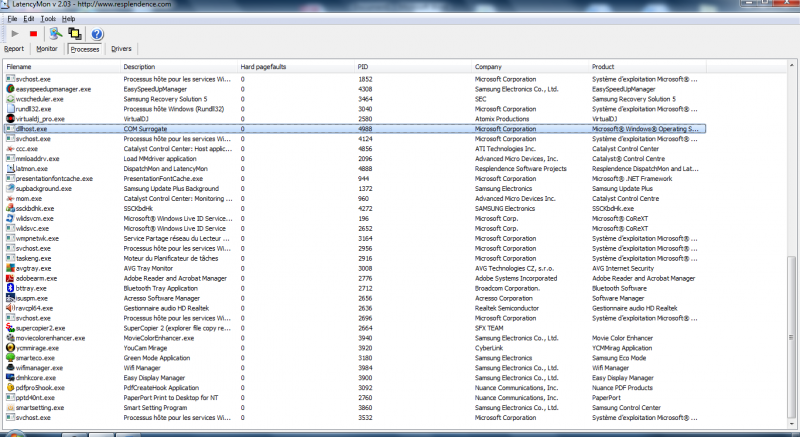Click the pdfpro5hook.exe icon
Viewport: 800px width, 437px height.
coord(10,388)
